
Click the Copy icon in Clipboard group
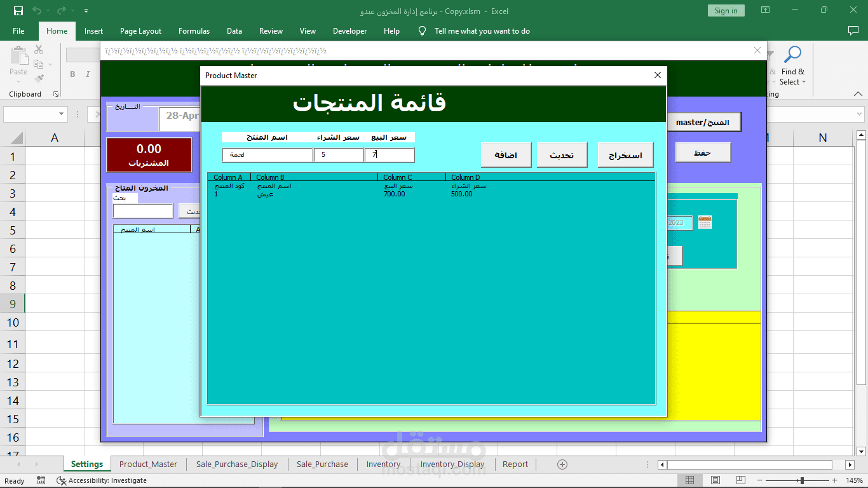coord(38,64)
